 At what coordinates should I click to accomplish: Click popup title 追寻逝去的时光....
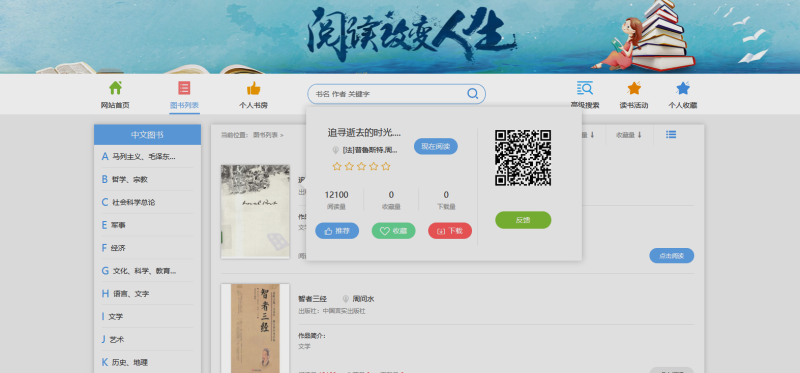364,133
